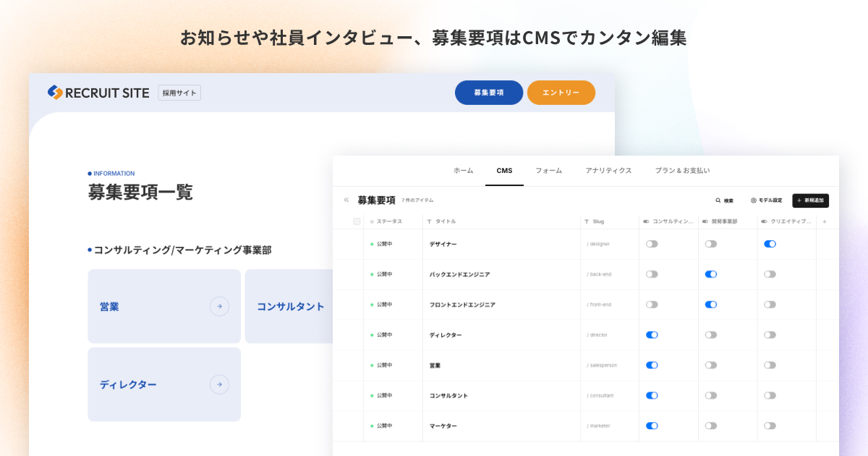Click the エントリー button
The width and height of the screenshot is (868, 456).
(561, 93)
